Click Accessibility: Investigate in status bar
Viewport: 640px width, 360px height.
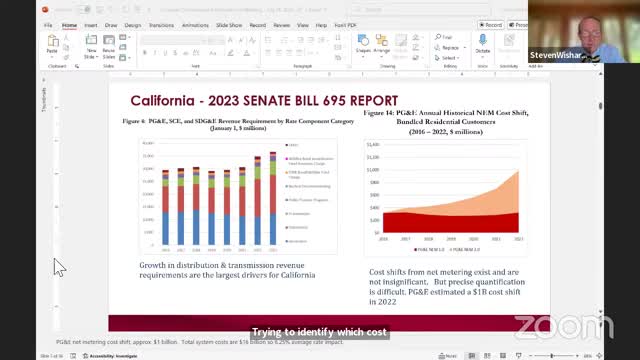pos(110,356)
